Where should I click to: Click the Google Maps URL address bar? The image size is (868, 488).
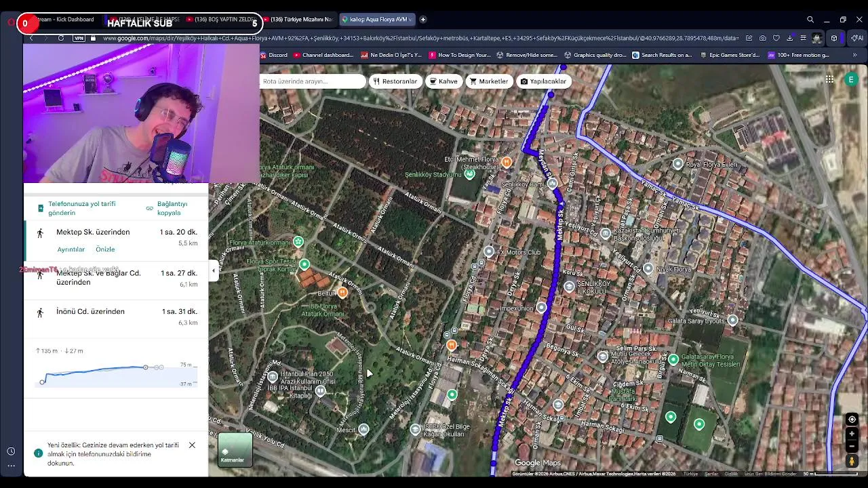pos(420,38)
